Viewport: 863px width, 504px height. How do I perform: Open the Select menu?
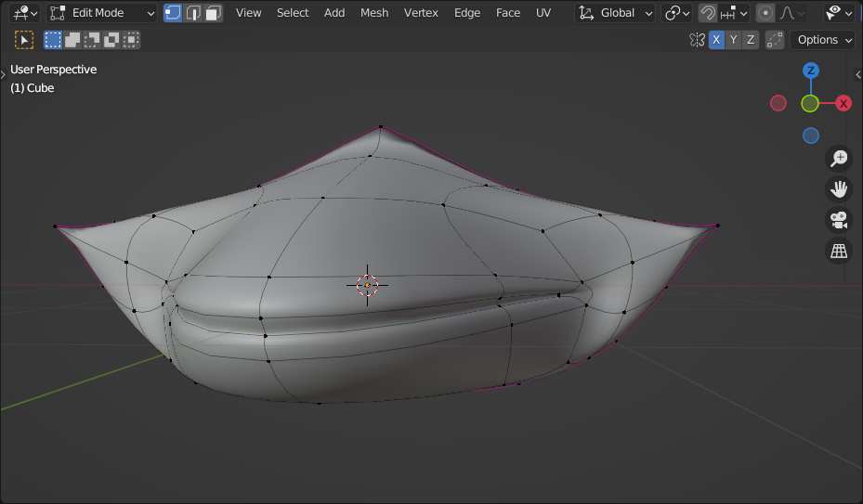click(293, 13)
